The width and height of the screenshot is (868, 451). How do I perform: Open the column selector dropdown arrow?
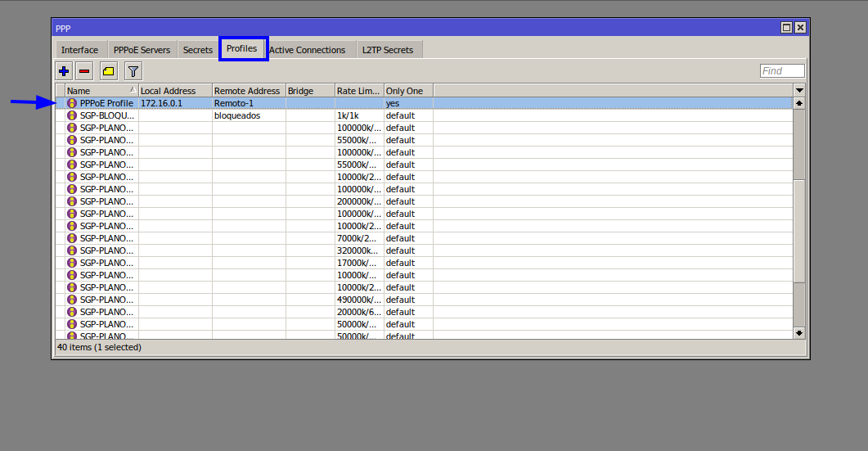[799, 90]
